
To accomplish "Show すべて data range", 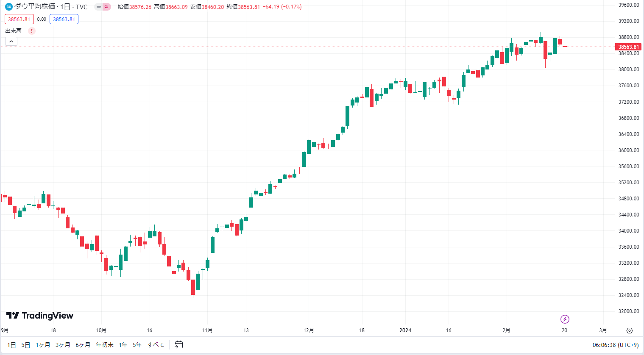I will (x=156, y=345).
